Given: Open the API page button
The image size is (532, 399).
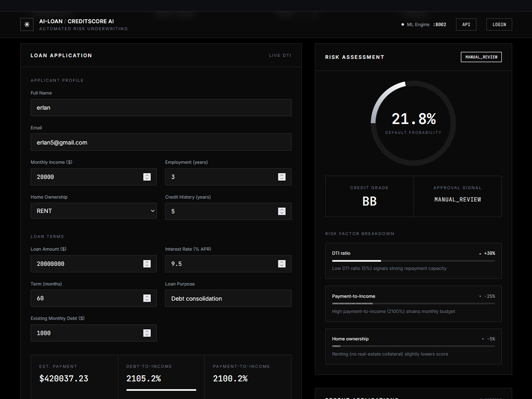Looking at the screenshot, I should (x=466, y=24).
